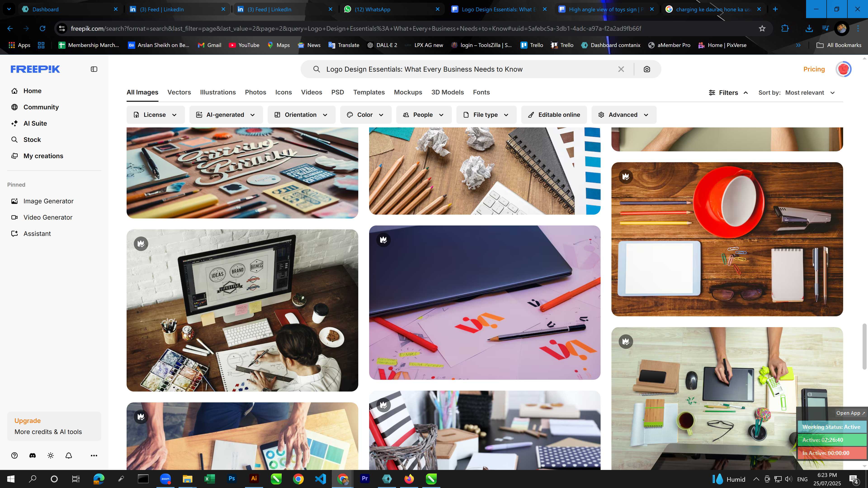Open the tab search dropdown in Chrome
Viewport: 868px width, 488px height.
(x=9, y=9)
